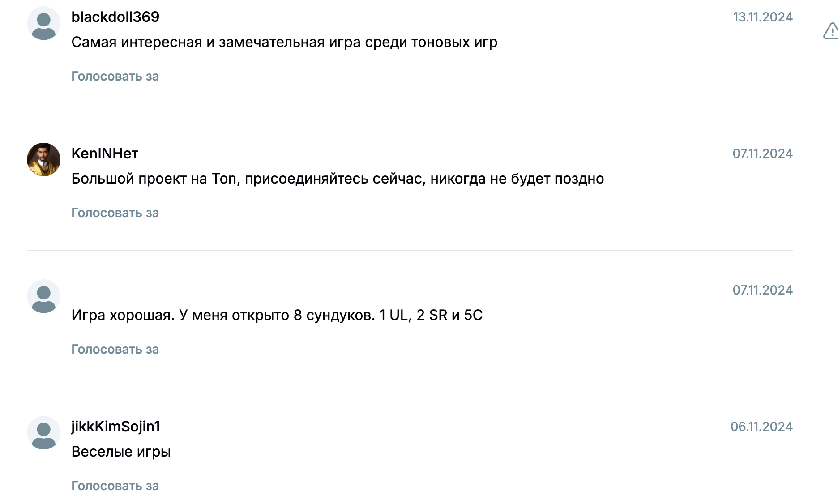Open the jikkKimSojin1 username
The width and height of the screenshot is (838, 504).
pyautogui.click(x=115, y=427)
